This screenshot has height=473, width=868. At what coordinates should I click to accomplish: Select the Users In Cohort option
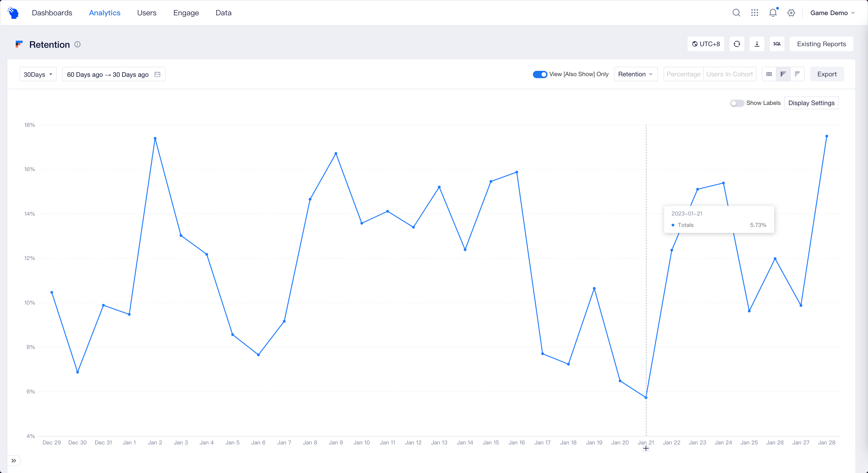[730, 74]
